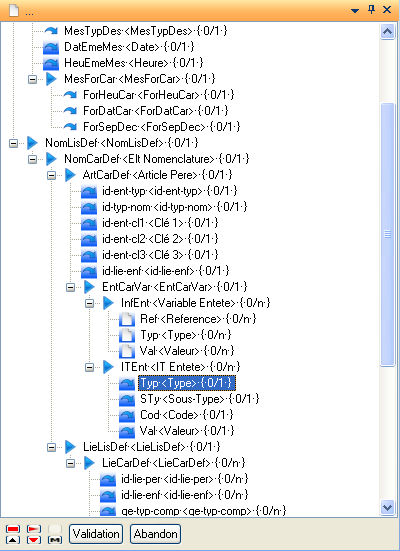Click the Abandon button

[x=155, y=534]
